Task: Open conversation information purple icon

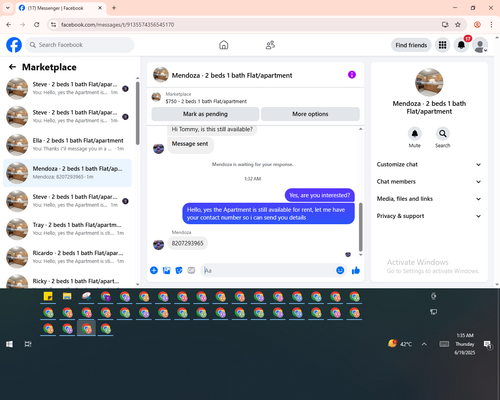Action: pyautogui.click(x=352, y=75)
